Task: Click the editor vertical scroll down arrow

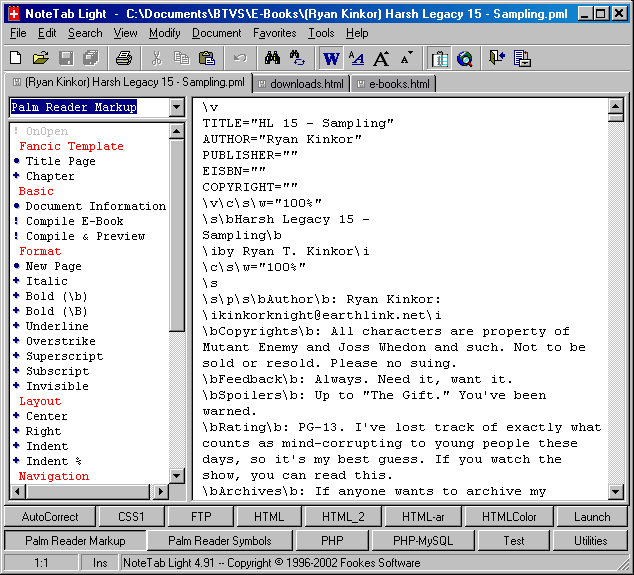Action: 615,492
